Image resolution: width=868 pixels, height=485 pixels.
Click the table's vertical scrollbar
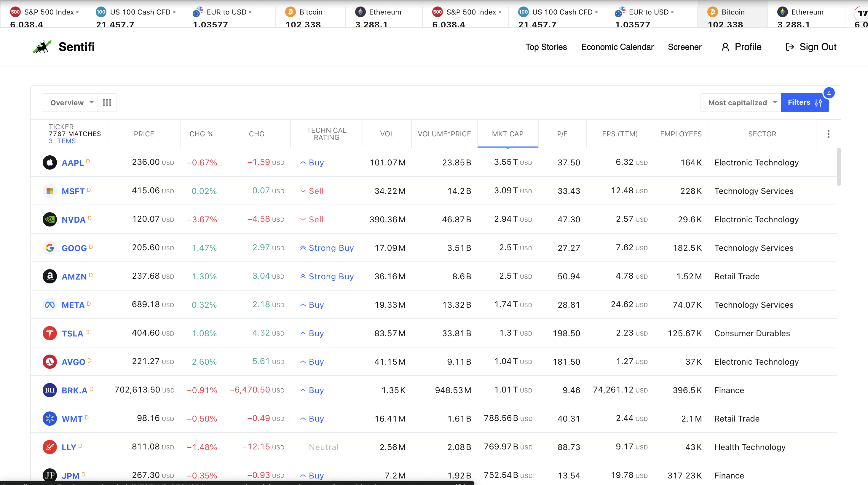point(838,167)
